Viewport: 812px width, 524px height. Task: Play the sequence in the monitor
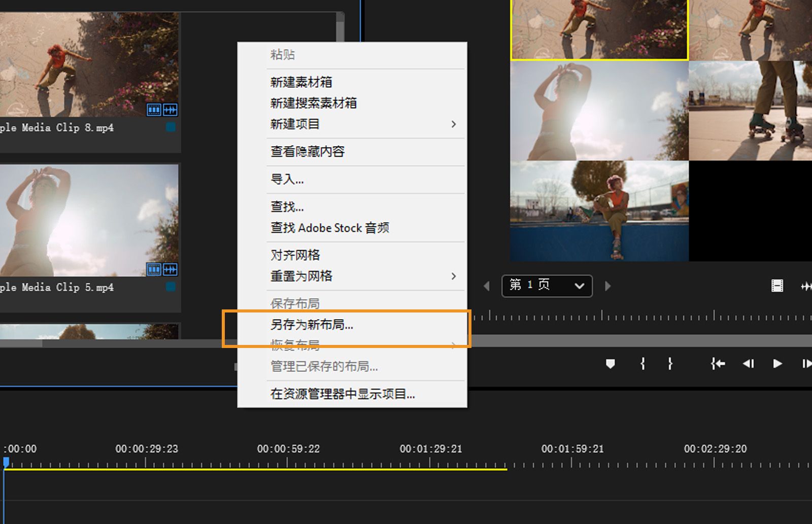(x=777, y=364)
